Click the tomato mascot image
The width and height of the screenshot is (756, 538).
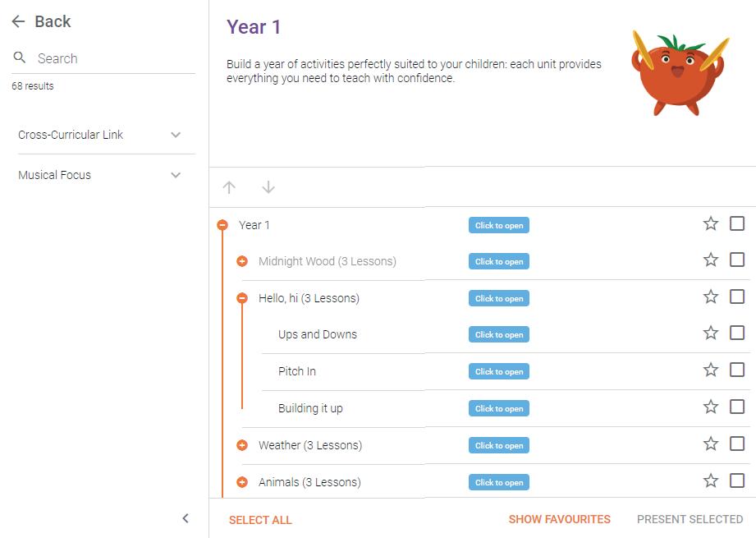(x=680, y=72)
